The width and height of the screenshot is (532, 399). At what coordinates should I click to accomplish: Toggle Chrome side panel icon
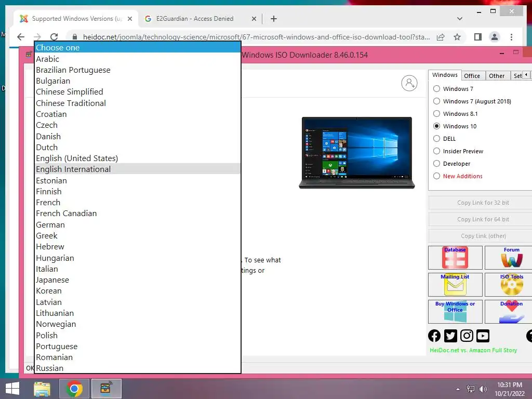tap(478, 37)
